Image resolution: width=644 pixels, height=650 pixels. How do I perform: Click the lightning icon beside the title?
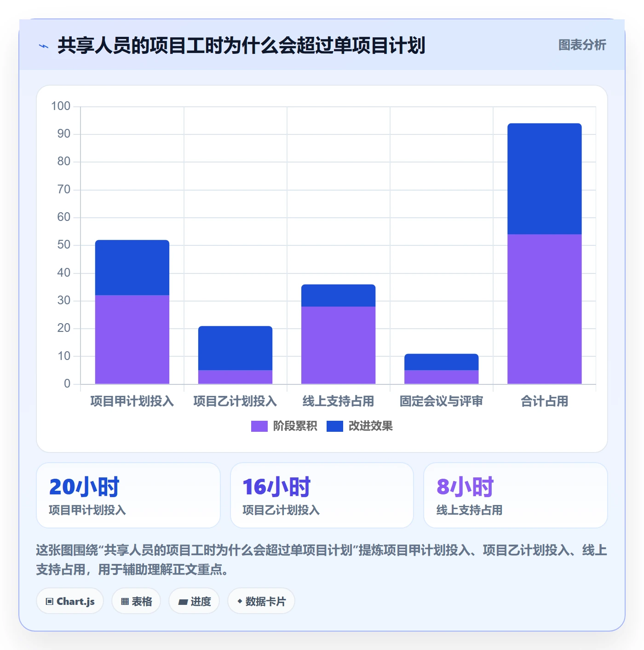[x=44, y=46]
